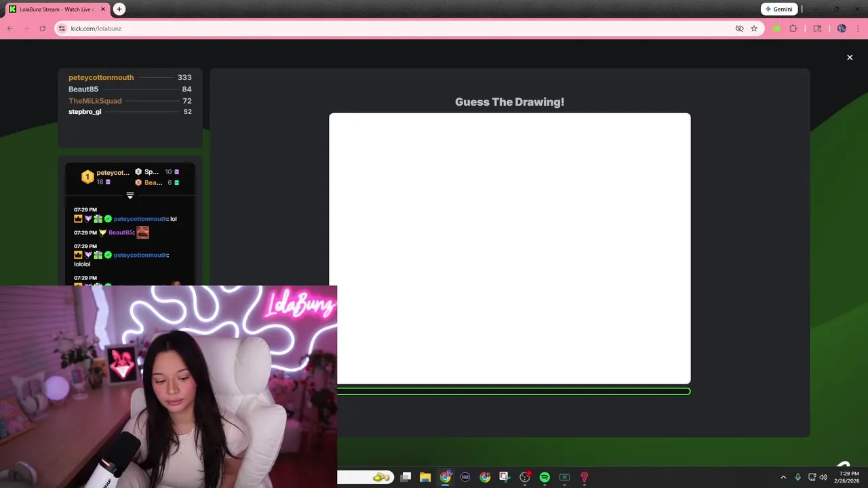The width and height of the screenshot is (868, 488).
Task: Open the second Chrome icon after the dark circular icon
Action: (x=485, y=477)
